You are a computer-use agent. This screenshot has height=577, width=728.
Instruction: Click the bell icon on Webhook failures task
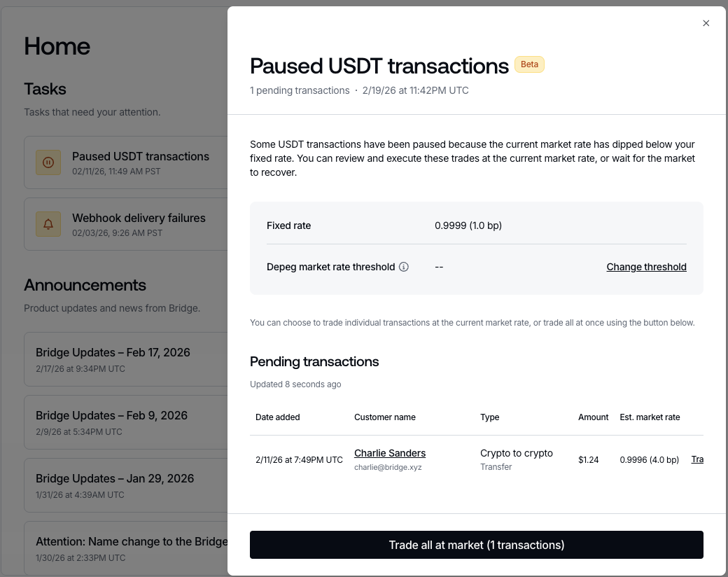48,224
